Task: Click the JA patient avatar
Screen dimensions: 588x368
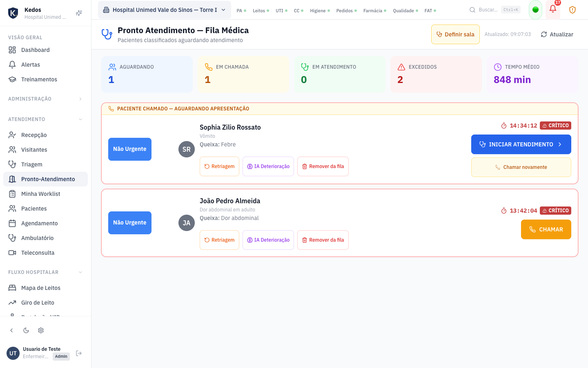Action: pyautogui.click(x=187, y=223)
